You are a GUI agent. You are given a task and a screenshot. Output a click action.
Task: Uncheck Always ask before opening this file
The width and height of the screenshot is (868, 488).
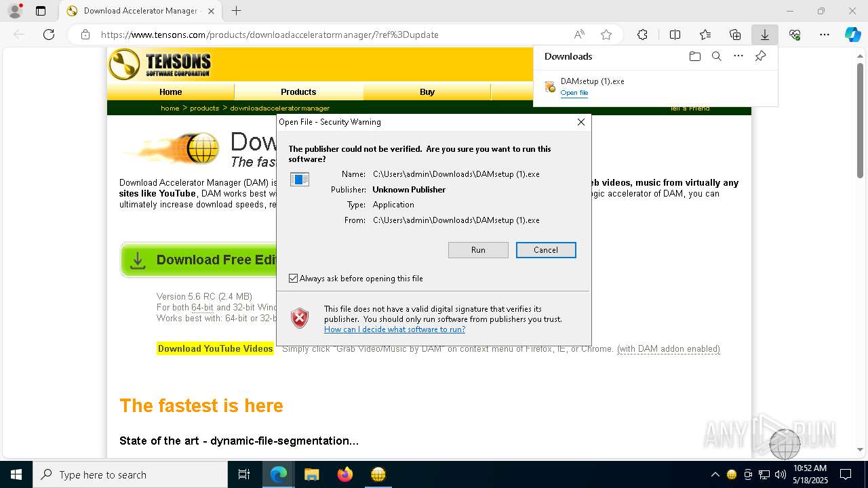coord(294,279)
